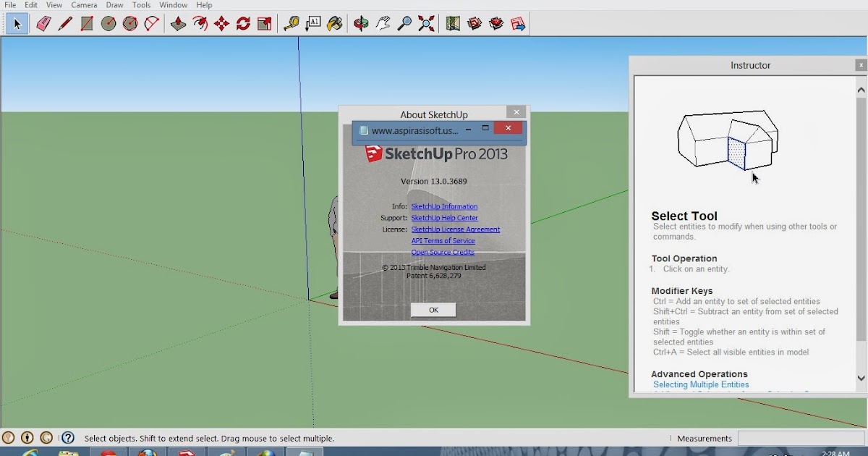Maximize the www.aspirasisoft.us small window
The image size is (868, 456).
pyautogui.click(x=486, y=129)
